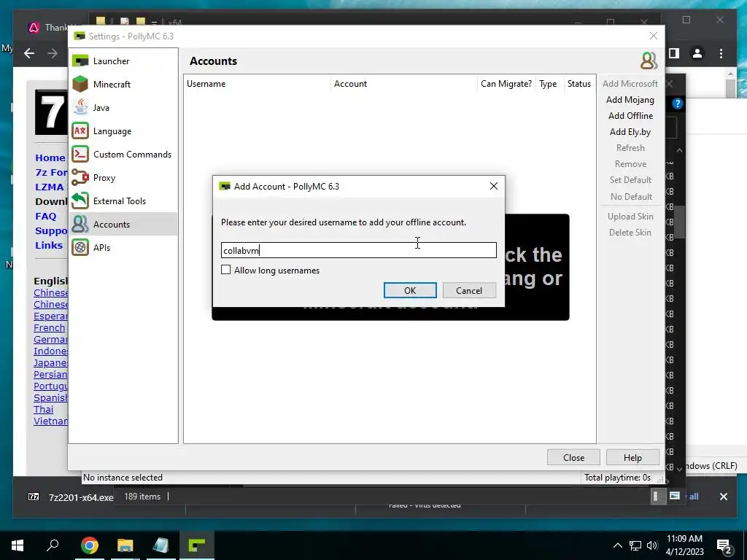
Task: Sort accounts by Username column header
Action: point(258,84)
